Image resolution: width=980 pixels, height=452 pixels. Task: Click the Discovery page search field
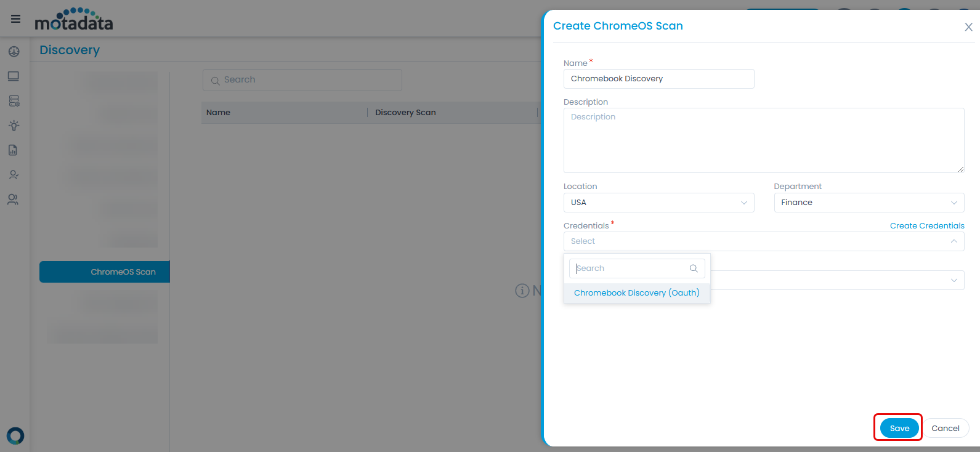pyautogui.click(x=302, y=80)
